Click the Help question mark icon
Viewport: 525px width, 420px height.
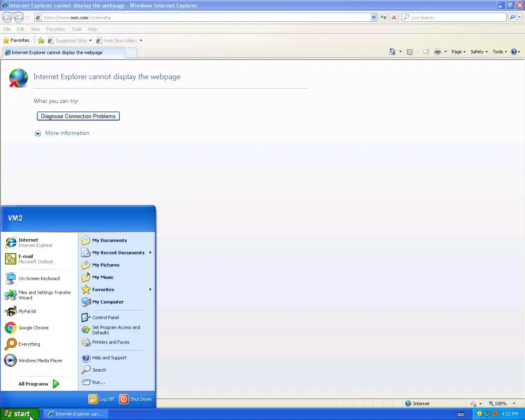tap(514, 52)
